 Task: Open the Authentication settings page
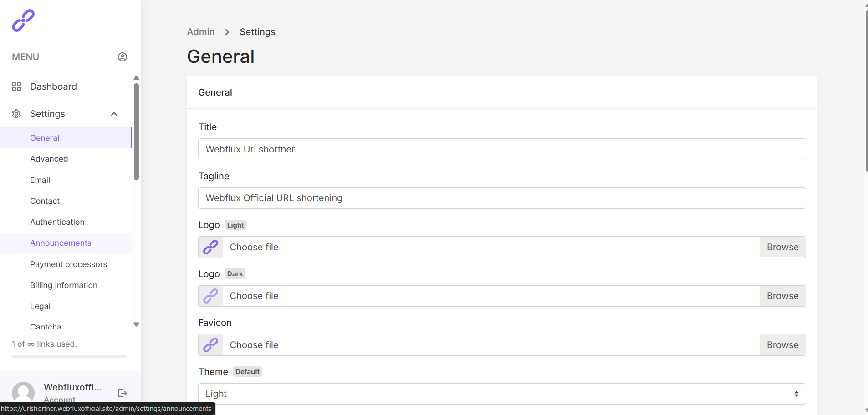(x=57, y=222)
